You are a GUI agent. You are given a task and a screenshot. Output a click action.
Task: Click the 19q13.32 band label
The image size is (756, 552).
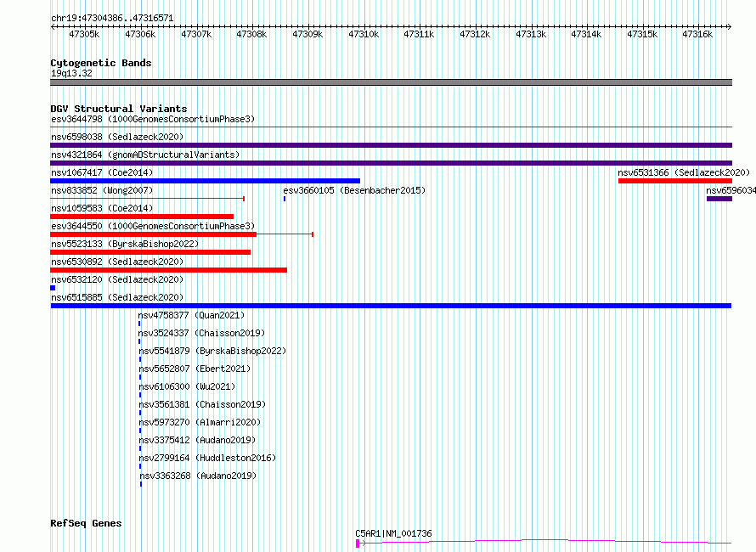(71, 73)
